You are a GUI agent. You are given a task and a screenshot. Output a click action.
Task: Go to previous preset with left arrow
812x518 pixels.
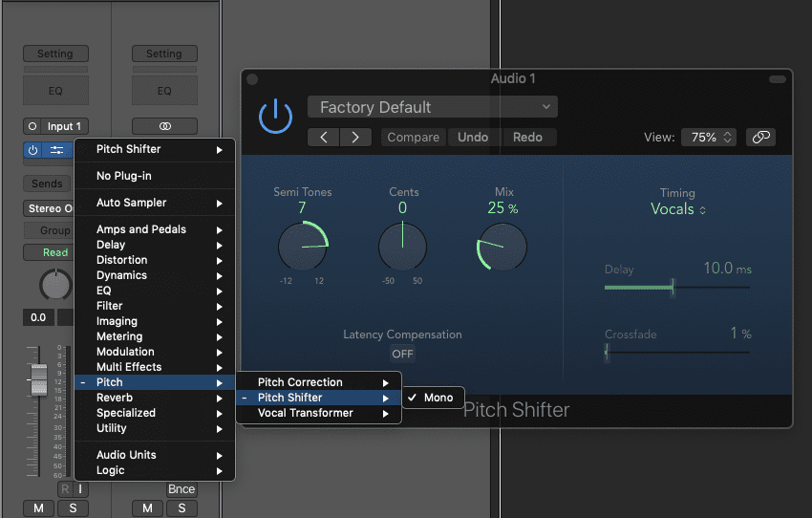pos(324,138)
